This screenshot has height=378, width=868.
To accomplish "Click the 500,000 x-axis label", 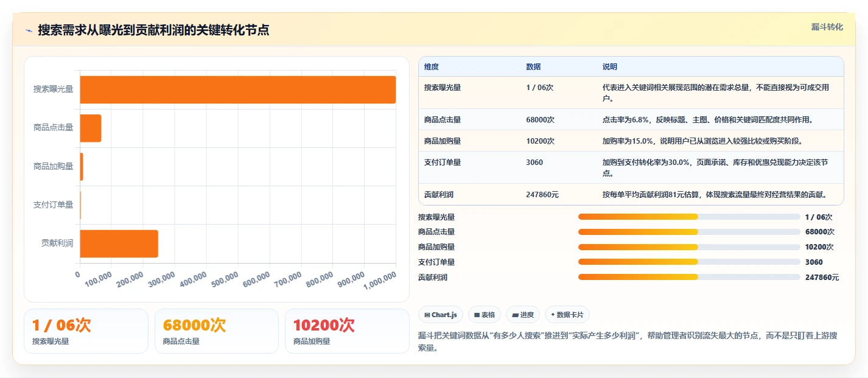I will coord(223,280).
